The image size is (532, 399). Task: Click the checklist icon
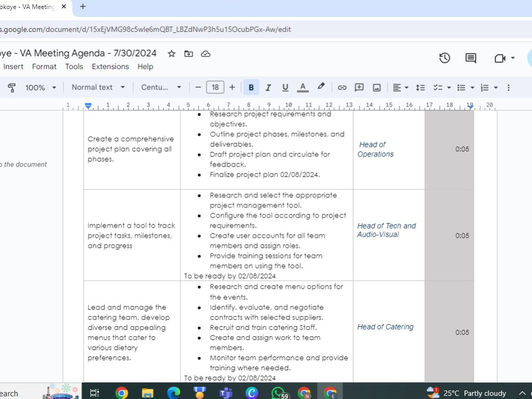pyautogui.click(x=438, y=88)
